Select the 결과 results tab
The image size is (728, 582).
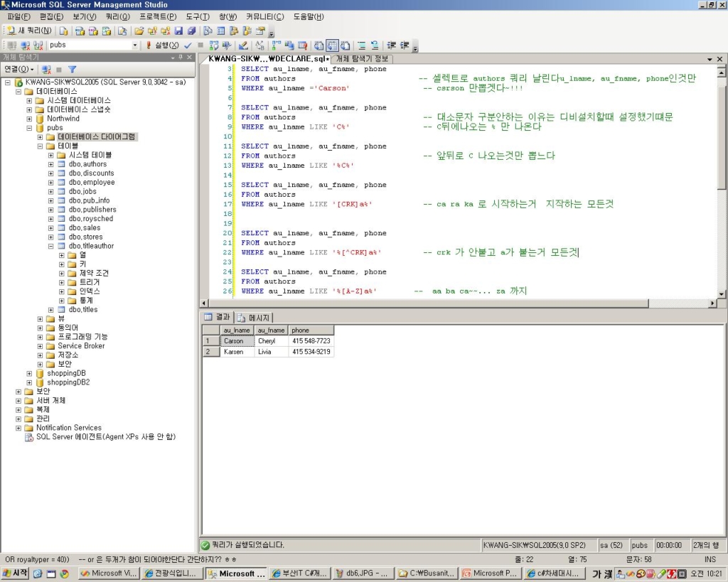pos(218,317)
